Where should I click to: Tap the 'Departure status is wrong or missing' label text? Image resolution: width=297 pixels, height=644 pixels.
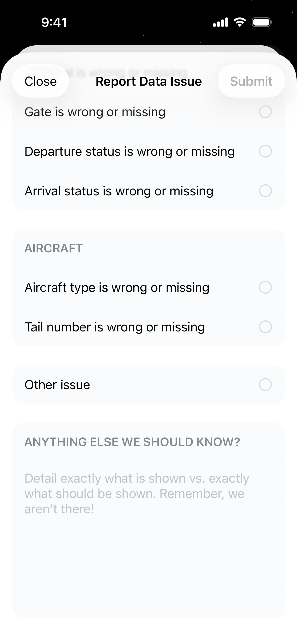129,151
